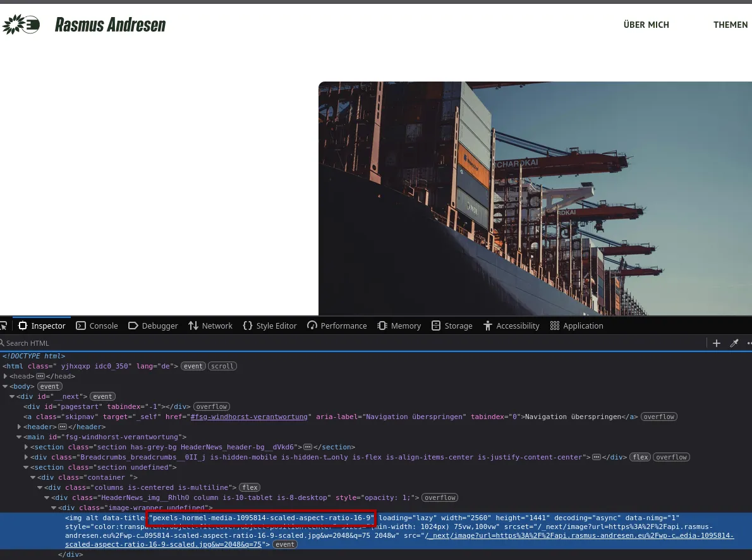Open Rasmus Andresen home title
This screenshot has height=560, width=752.
click(111, 25)
